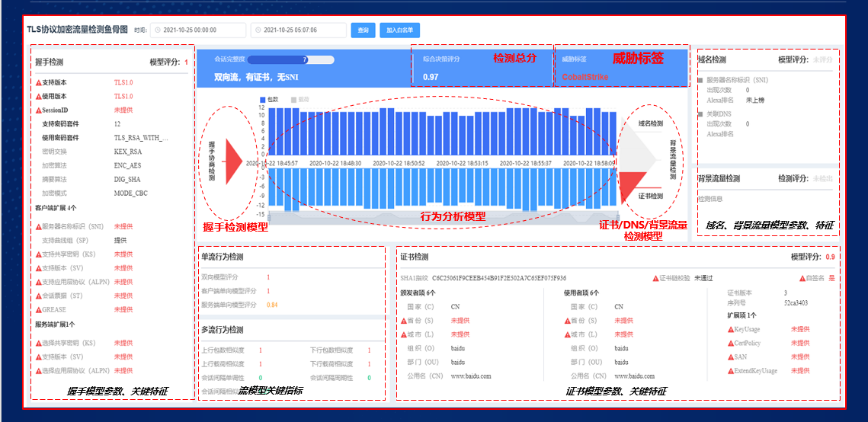Toggle the 服务器名称标识 (SNI) square marker
868x422 pixels.
coord(700,79)
